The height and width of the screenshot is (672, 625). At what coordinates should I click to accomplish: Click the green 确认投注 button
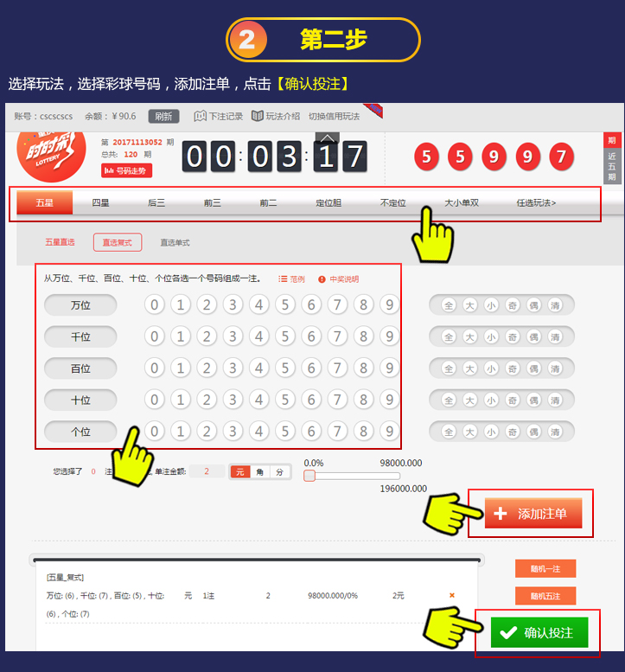click(539, 632)
